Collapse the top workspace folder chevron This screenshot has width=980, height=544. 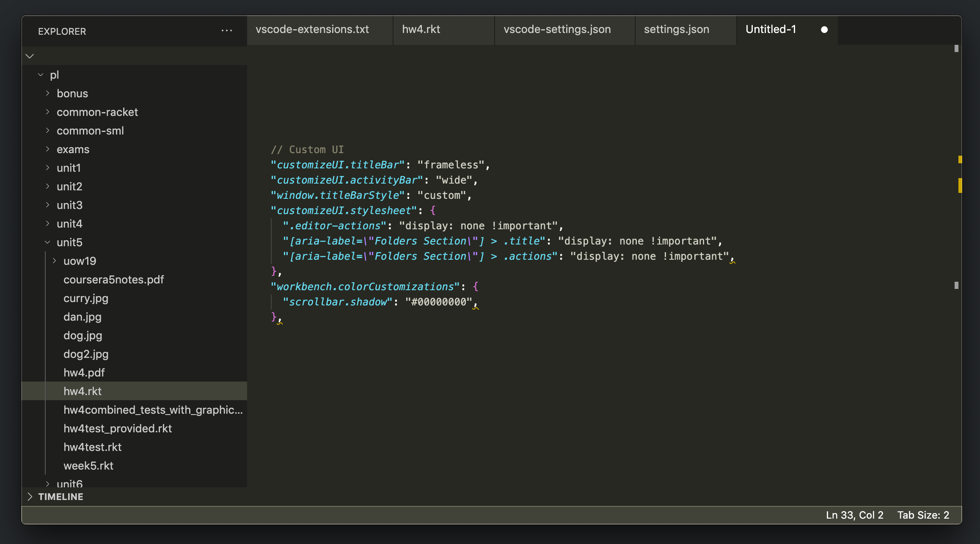tap(30, 56)
